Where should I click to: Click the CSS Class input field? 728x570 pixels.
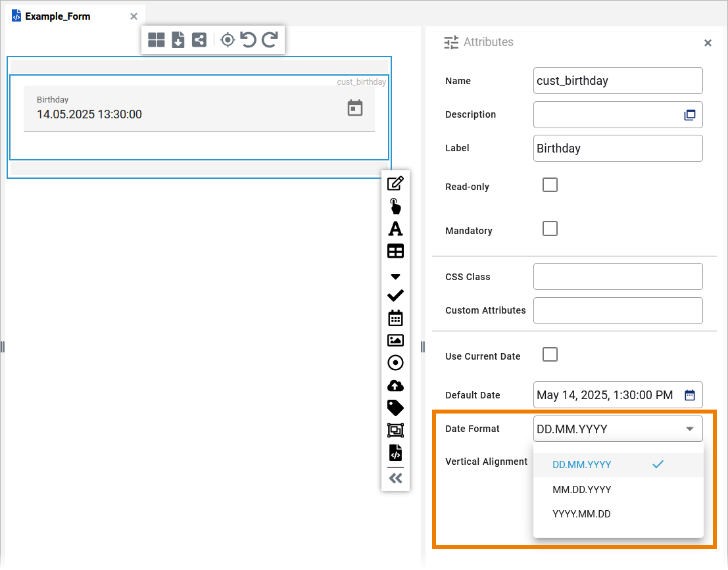click(x=618, y=277)
